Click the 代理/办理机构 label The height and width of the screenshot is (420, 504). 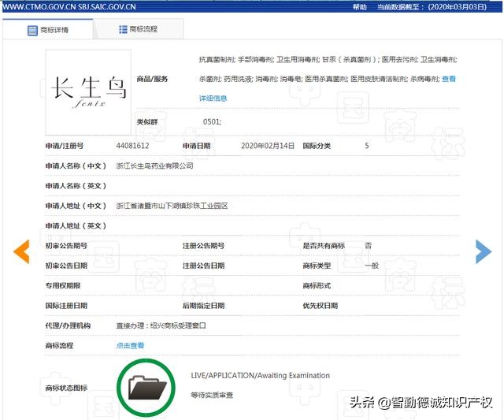click(68, 325)
